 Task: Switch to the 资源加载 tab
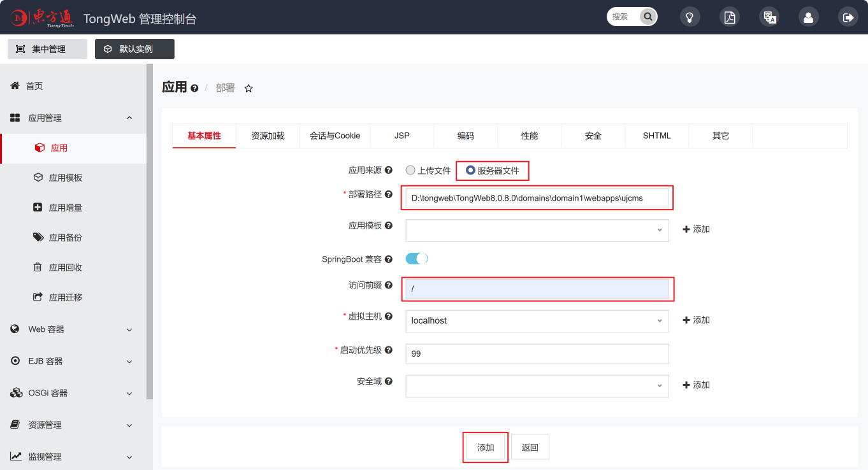click(268, 136)
